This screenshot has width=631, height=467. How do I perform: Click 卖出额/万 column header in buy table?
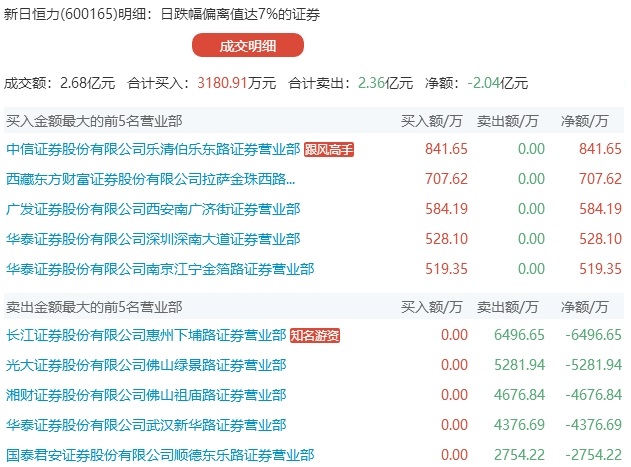(507, 121)
